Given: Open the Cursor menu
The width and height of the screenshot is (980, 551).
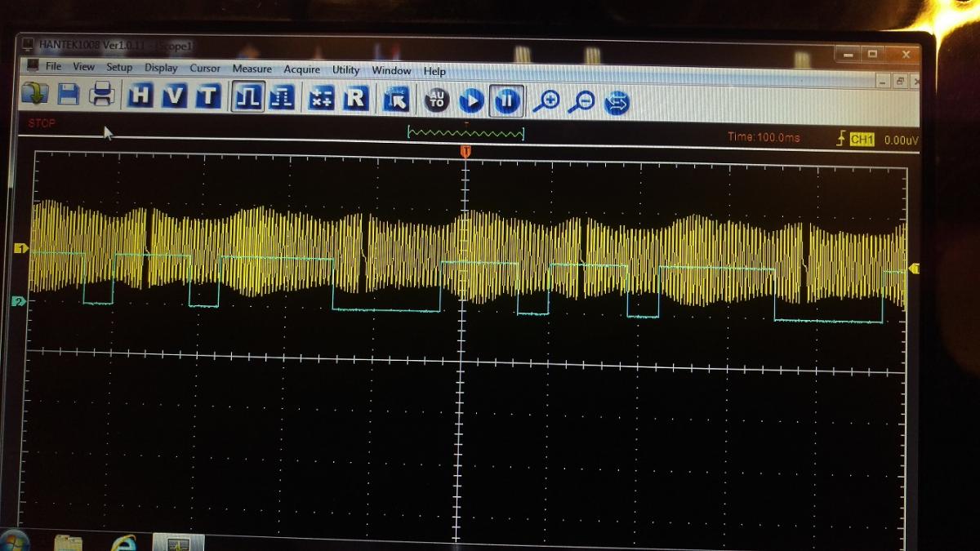Looking at the screenshot, I should point(205,69).
